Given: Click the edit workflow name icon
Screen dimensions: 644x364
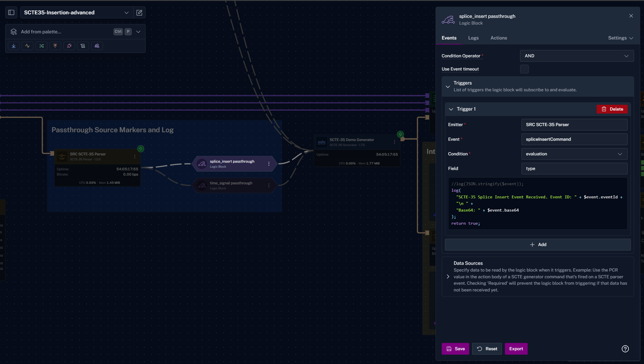Looking at the screenshot, I should point(139,13).
